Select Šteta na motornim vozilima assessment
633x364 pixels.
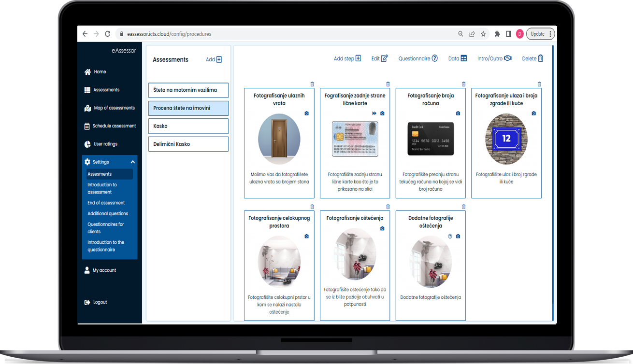point(188,90)
